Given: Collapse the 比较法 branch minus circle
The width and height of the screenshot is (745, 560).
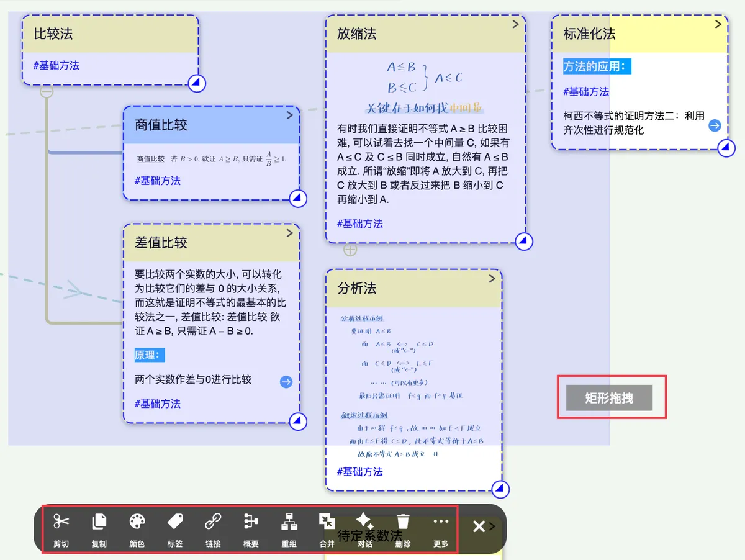Looking at the screenshot, I should pos(47,92).
